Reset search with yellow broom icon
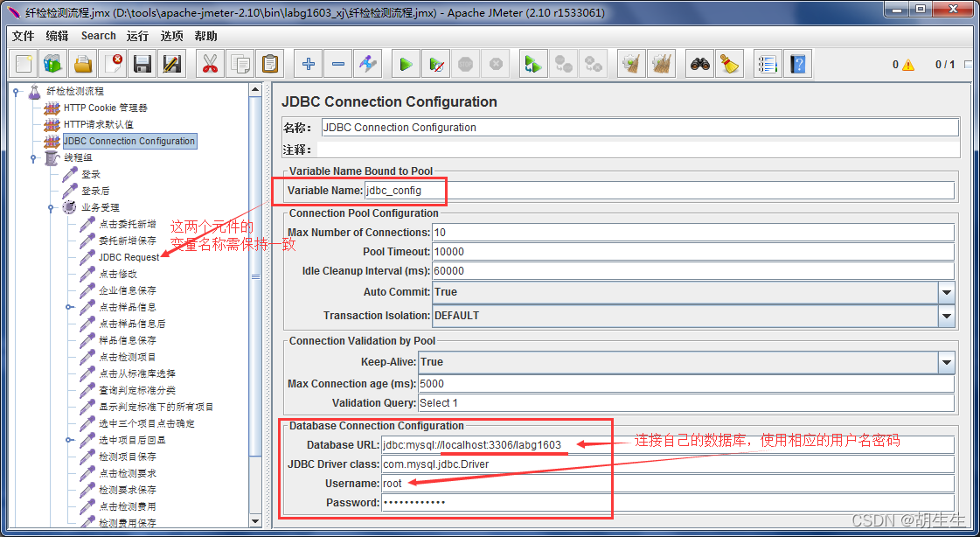Screen dimensions: 980x537 pos(729,64)
